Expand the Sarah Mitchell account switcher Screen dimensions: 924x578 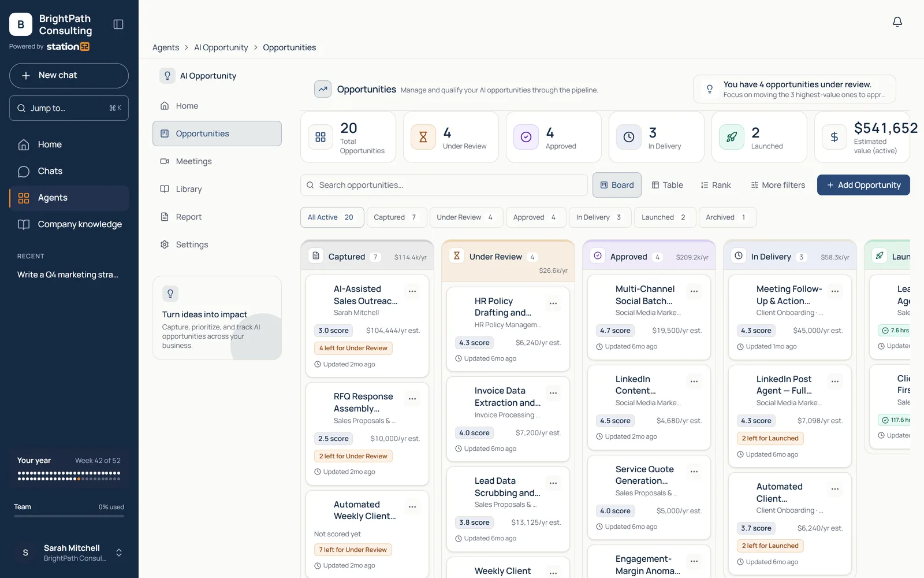[119, 553]
